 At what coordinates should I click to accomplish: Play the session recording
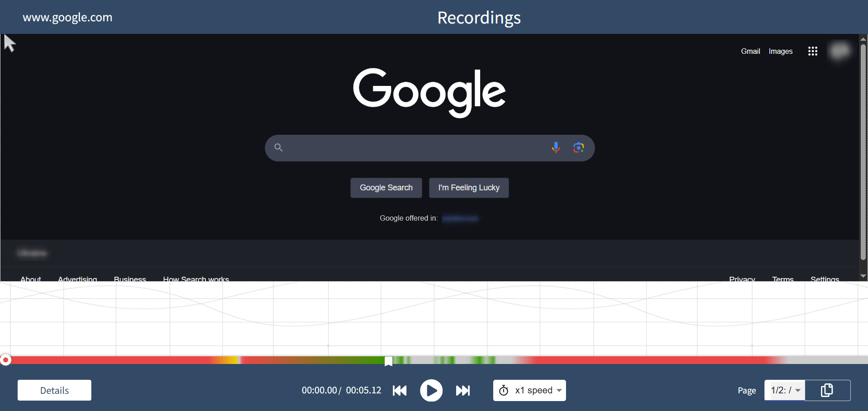point(431,390)
